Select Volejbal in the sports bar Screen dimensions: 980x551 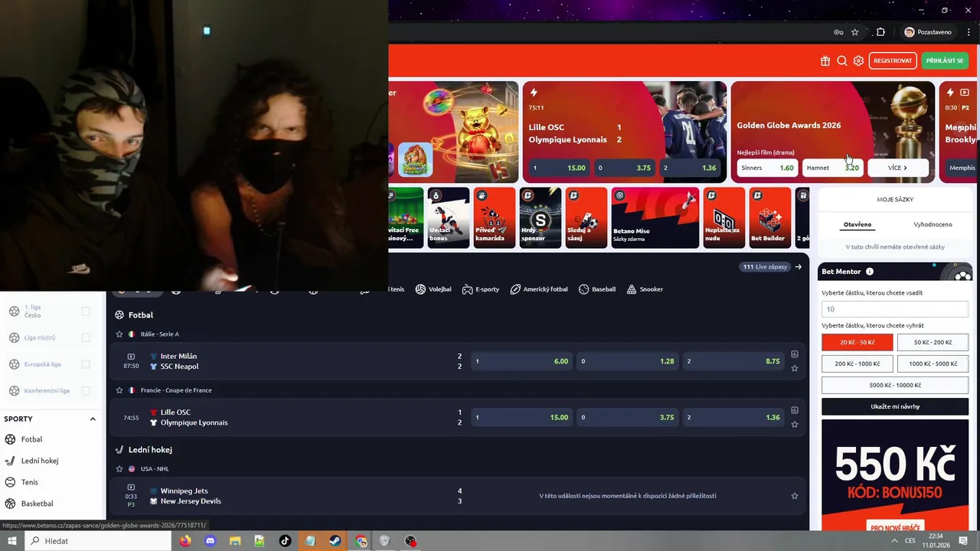pos(433,289)
